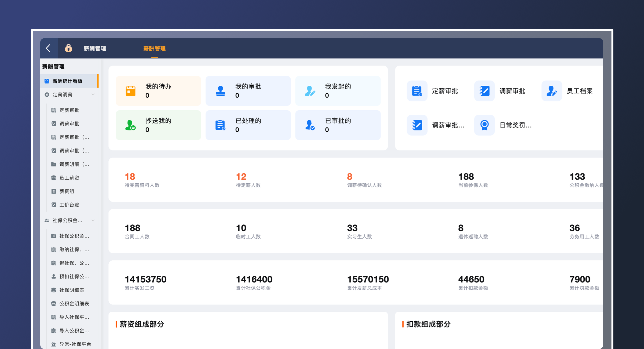Open the 已处理的 clipboard card
The width and height of the screenshot is (644, 349).
[248, 125]
